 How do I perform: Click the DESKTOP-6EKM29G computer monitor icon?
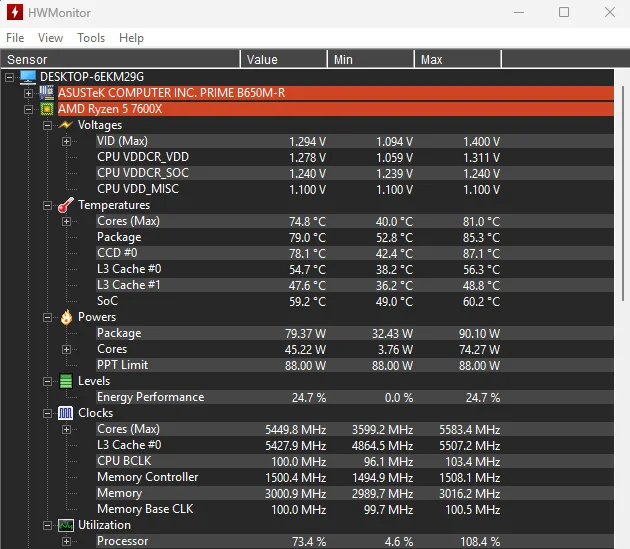pyautogui.click(x=28, y=77)
